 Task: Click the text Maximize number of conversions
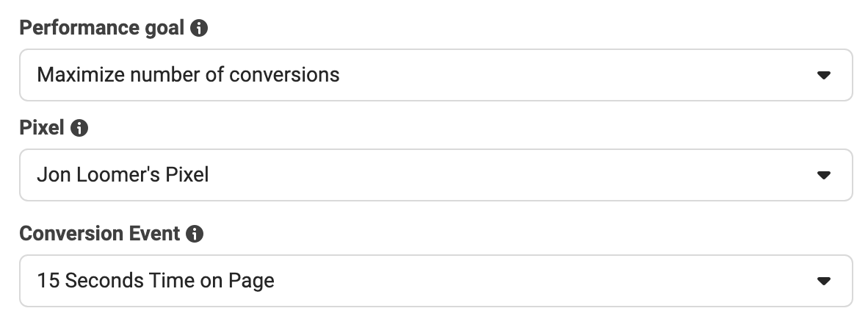[188, 75]
